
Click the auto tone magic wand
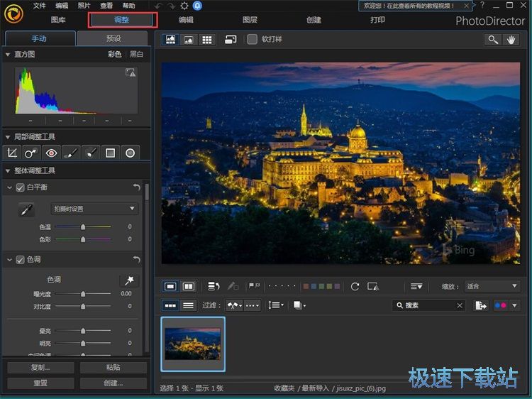pos(128,280)
